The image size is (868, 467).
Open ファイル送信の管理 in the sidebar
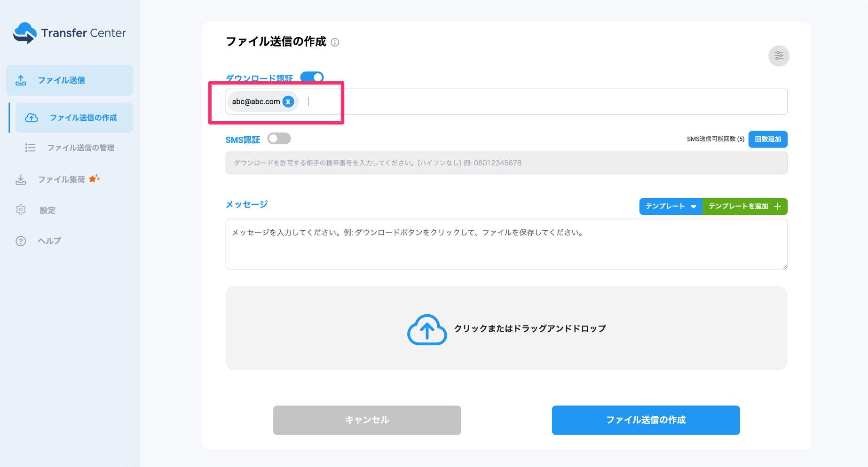[x=80, y=148]
